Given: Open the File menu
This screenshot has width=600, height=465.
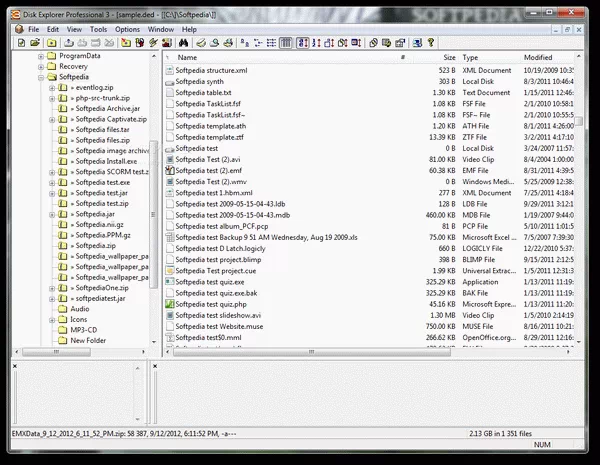Looking at the screenshot, I should (x=33, y=29).
